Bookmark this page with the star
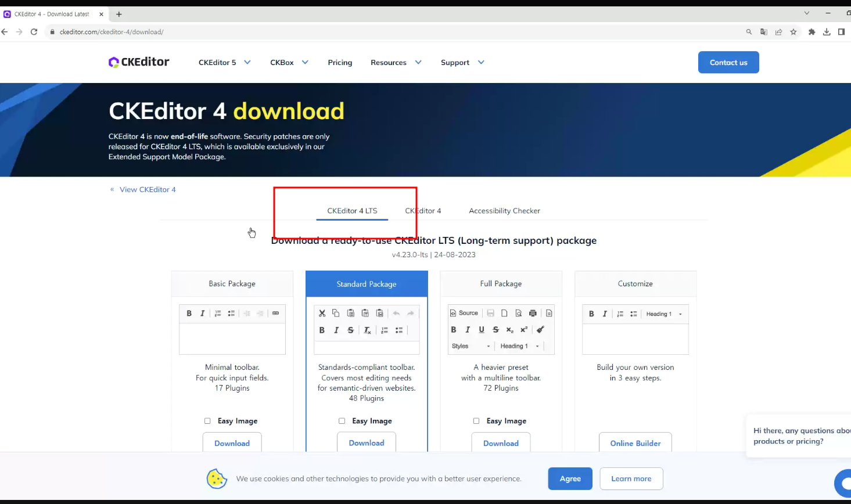This screenshot has height=504, width=851. tap(793, 32)
